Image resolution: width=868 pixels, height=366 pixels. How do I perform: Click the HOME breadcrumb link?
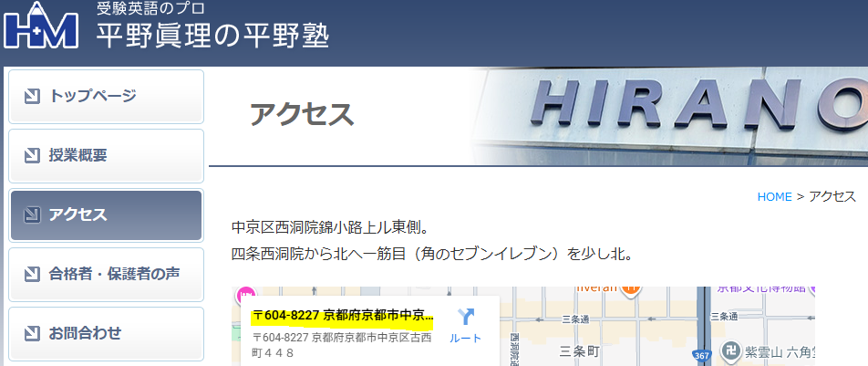[x=774, y=196]
